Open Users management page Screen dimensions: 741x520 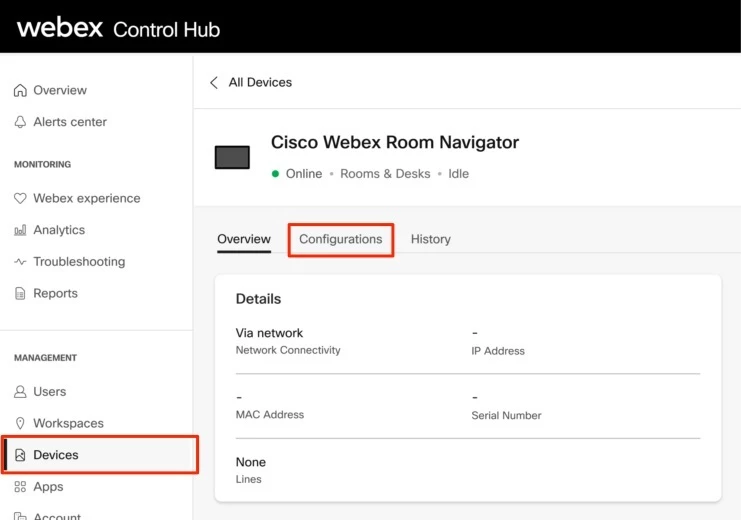point(50,391)
